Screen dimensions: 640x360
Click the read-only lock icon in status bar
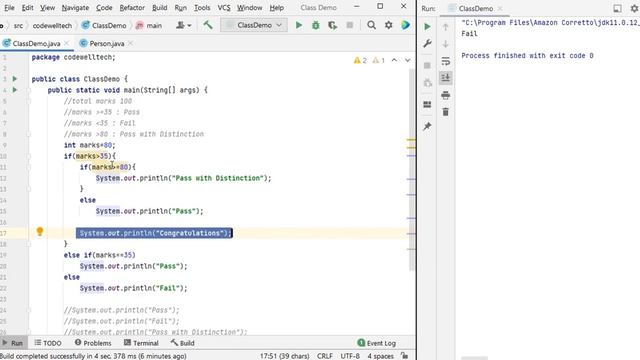pos(404,356)
